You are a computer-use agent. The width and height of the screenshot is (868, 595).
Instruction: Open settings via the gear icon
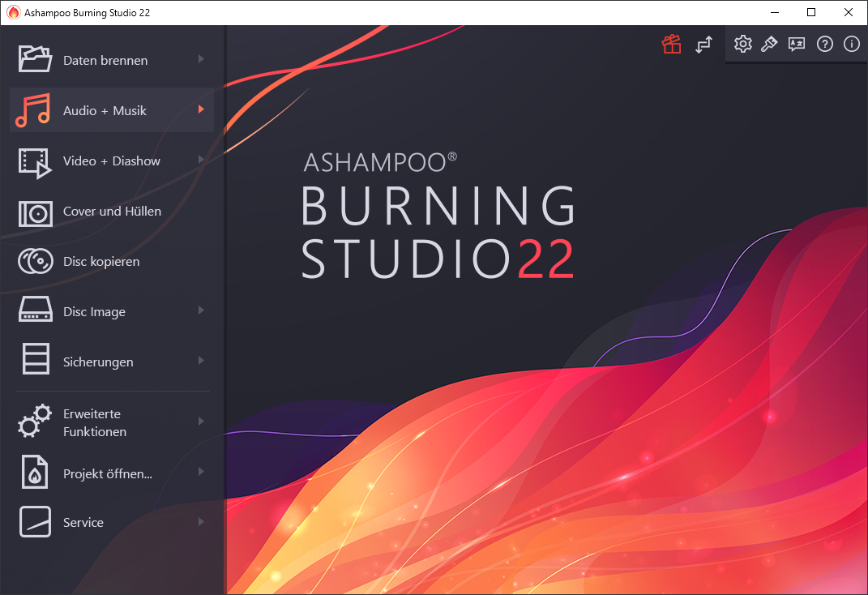pos(742,44)
